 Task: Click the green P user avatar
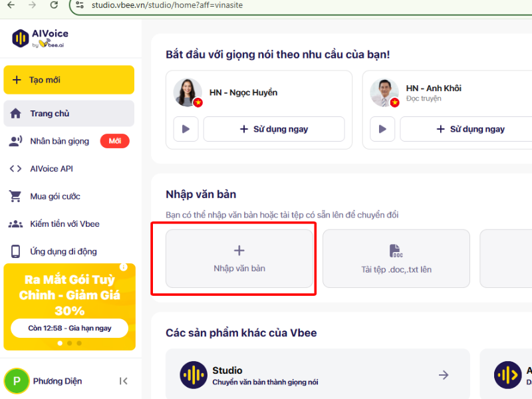tap(16, 381)
